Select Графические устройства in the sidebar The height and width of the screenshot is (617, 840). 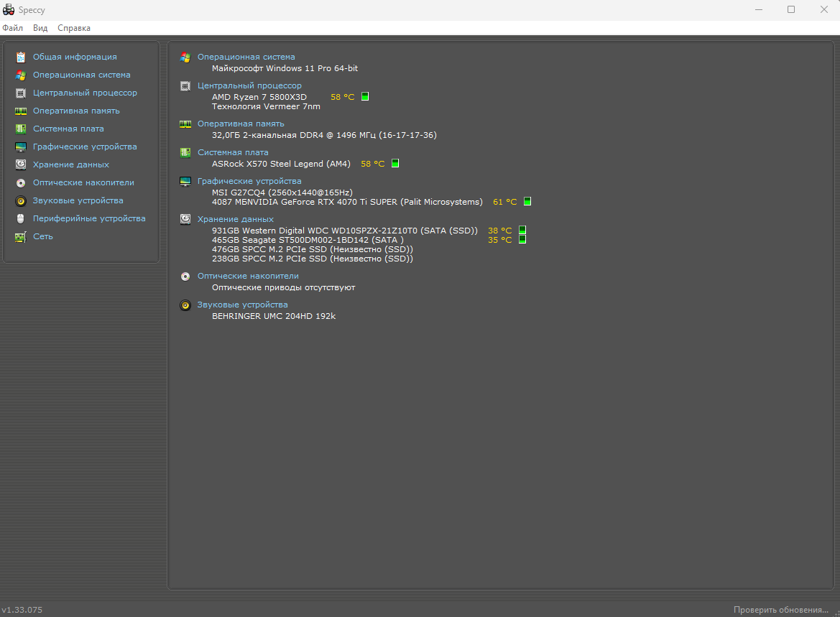(x=85, y=147)
